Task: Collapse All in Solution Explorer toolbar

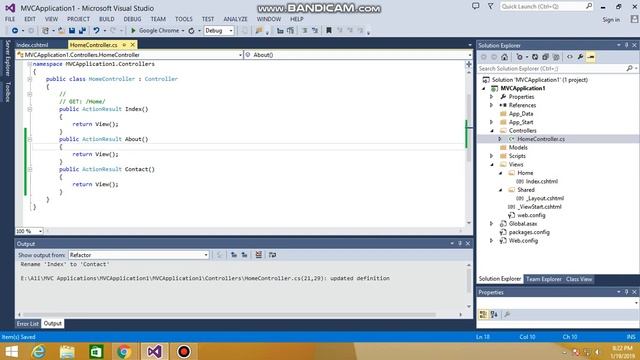Action: point(545,57)
